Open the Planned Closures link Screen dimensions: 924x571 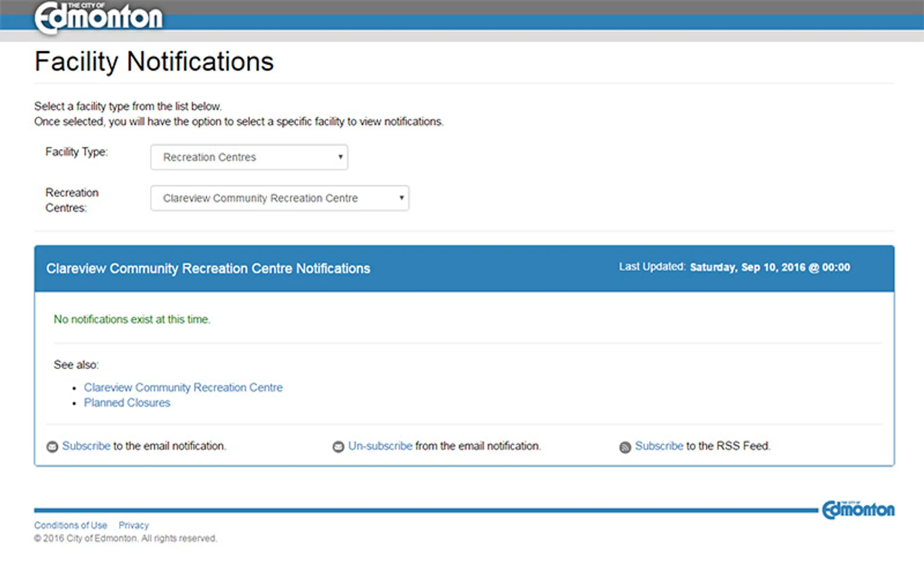pos(127,403)
